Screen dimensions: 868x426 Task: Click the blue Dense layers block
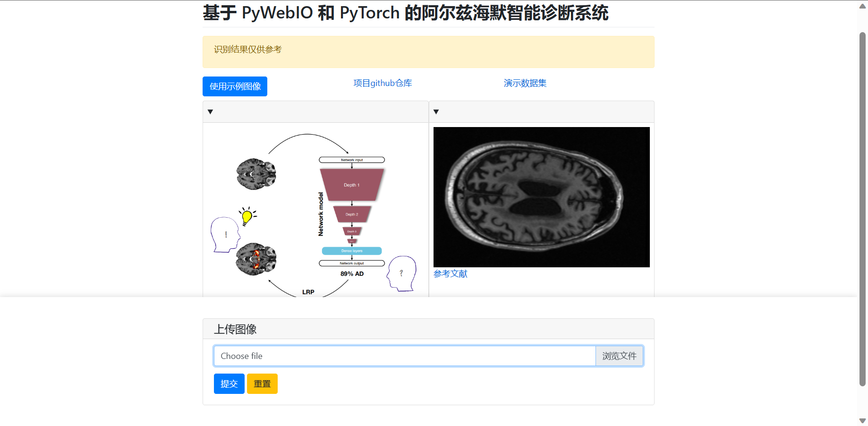pos(352,251)
